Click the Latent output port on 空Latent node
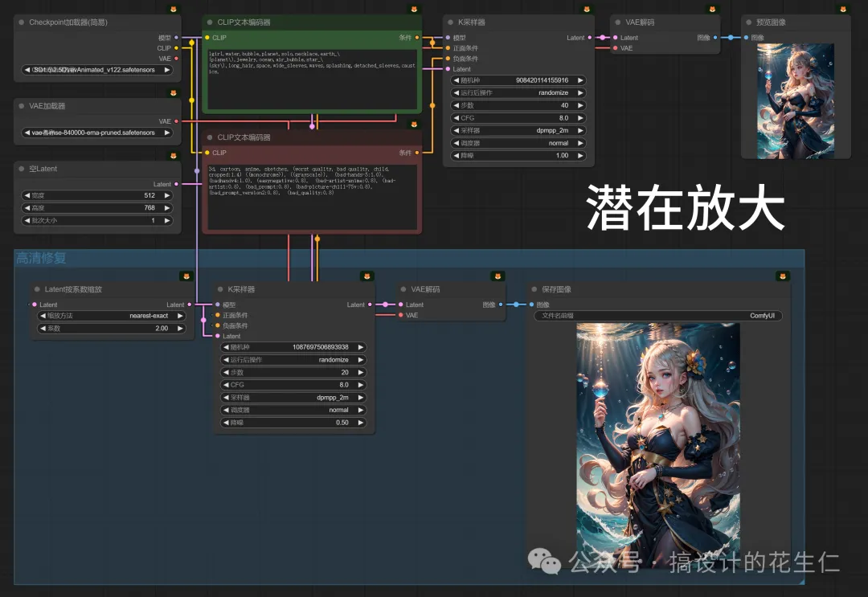868x597 pixels. 177,184
